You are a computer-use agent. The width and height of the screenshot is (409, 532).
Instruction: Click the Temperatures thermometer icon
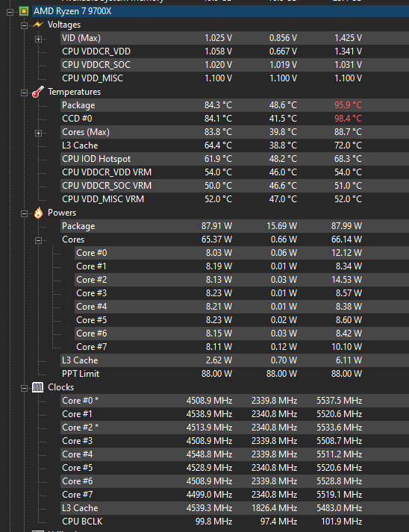tap(38, 92)
